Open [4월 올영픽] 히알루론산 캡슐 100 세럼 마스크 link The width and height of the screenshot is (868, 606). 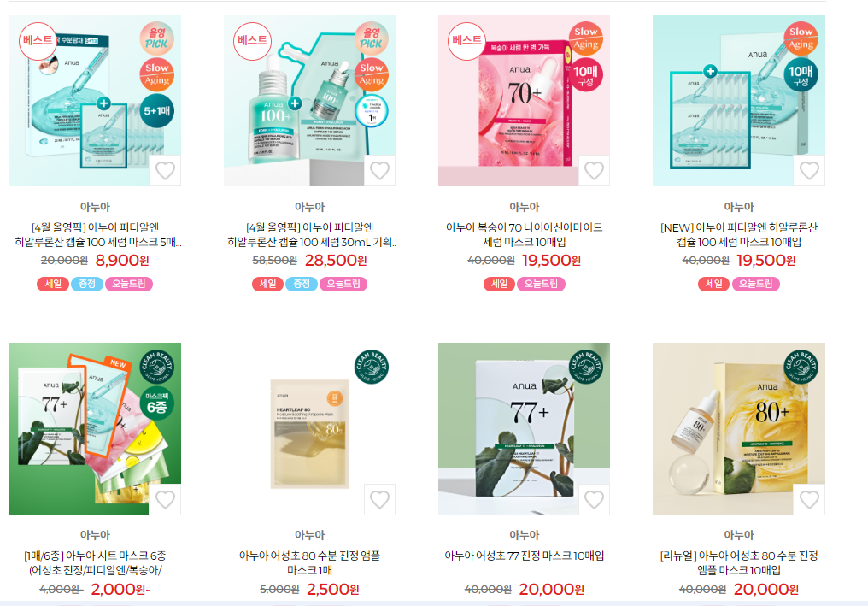tap(95, 234)
